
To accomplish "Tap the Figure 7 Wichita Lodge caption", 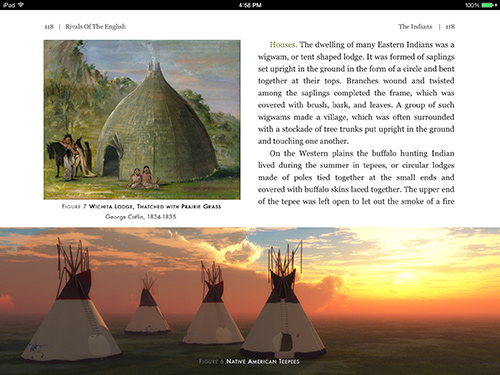I will [x=141, y=206].
